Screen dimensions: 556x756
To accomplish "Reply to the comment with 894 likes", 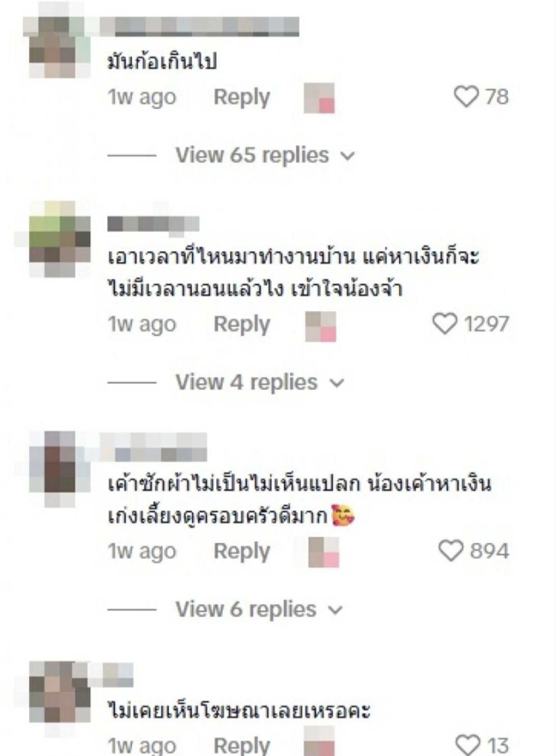I will 242,551.
